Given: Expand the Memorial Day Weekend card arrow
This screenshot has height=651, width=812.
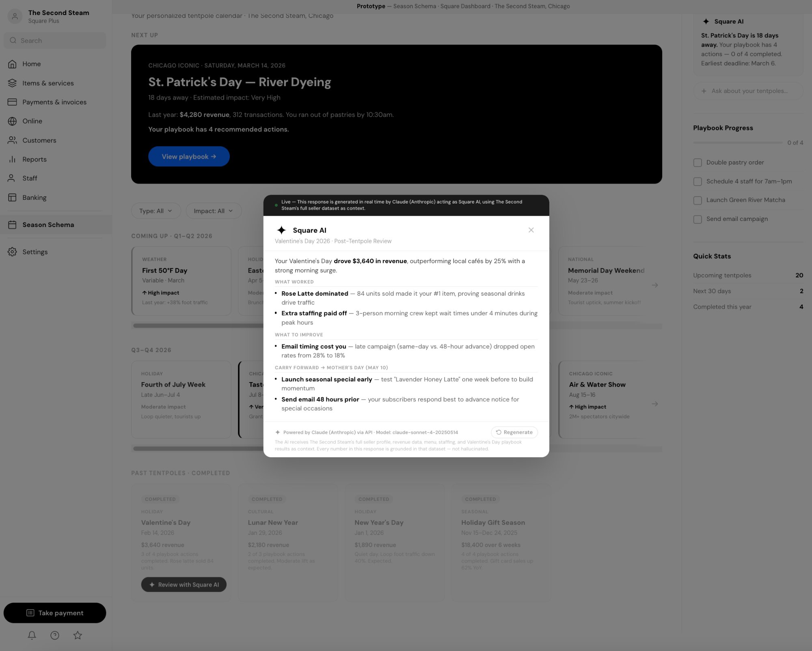Looking at the screenshot, I should [x=655, y=285].
